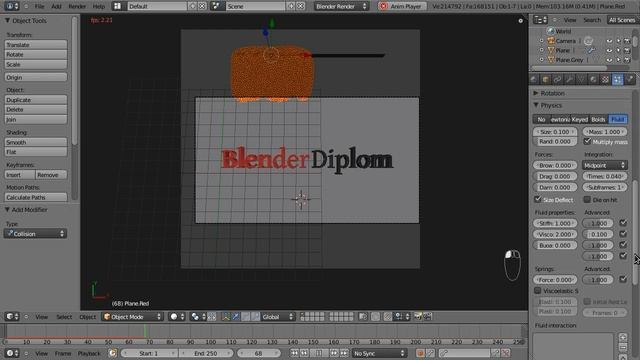Open the Midpoint integration dropdown

(605, 165)
